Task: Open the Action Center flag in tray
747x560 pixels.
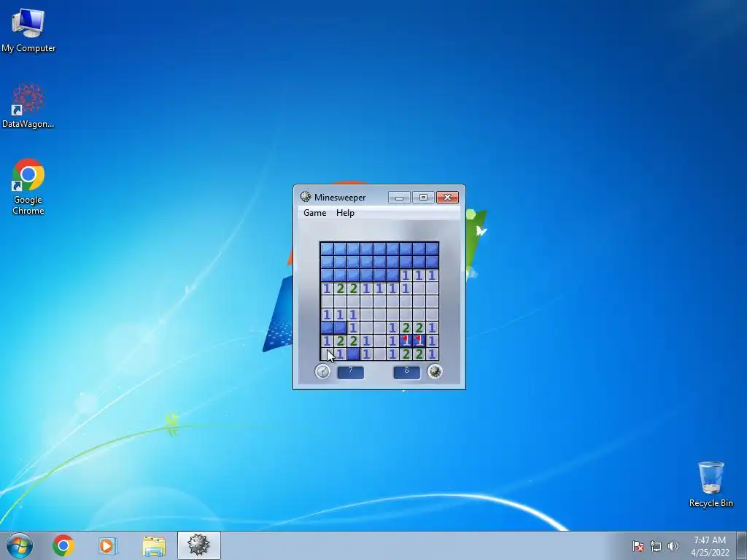Action: click(638, 546)
